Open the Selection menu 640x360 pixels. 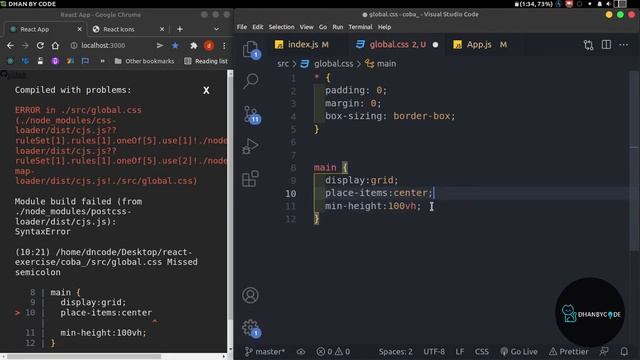coord(281,27)
